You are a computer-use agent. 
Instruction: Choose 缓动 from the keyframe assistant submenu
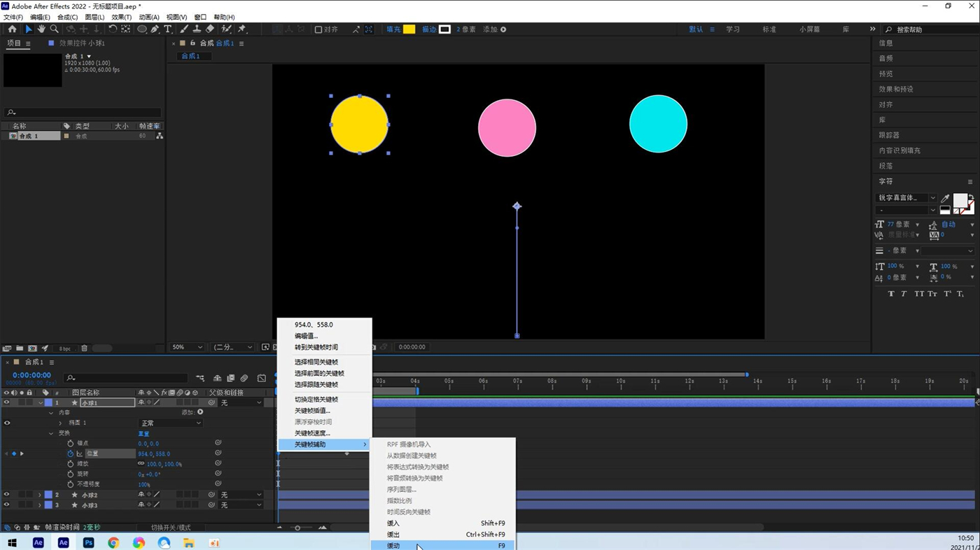coord(442,546)
